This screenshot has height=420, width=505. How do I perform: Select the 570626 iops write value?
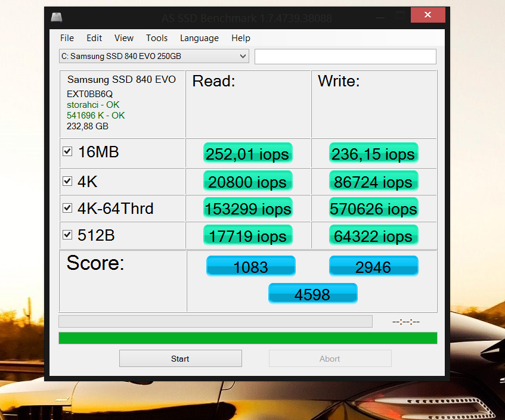pyautogui.click(x=374, y=208)
